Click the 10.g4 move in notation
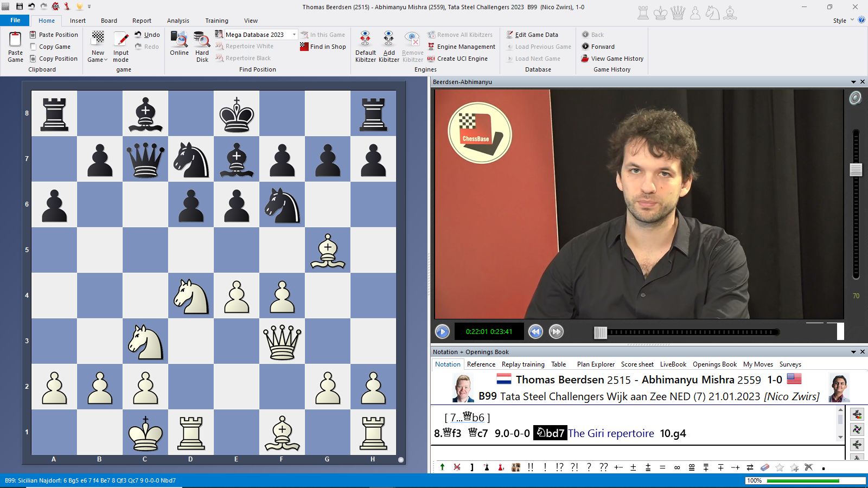 [673, 433]
